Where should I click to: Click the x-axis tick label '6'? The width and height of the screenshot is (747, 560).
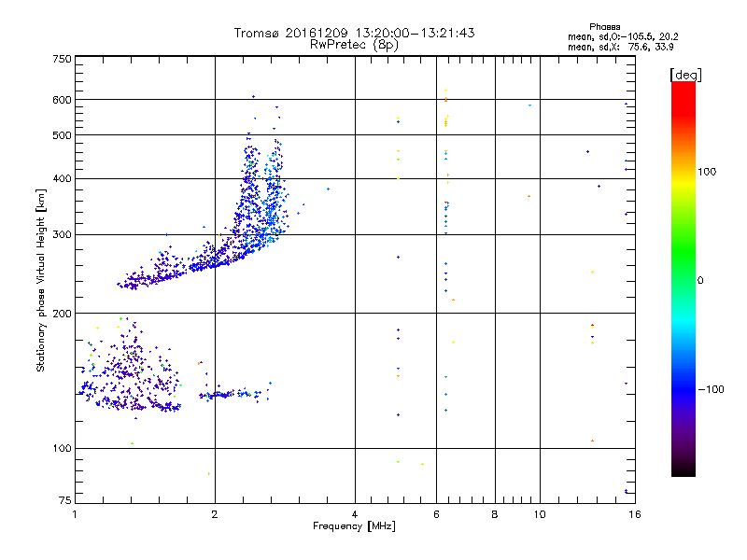tap(436, 514)
